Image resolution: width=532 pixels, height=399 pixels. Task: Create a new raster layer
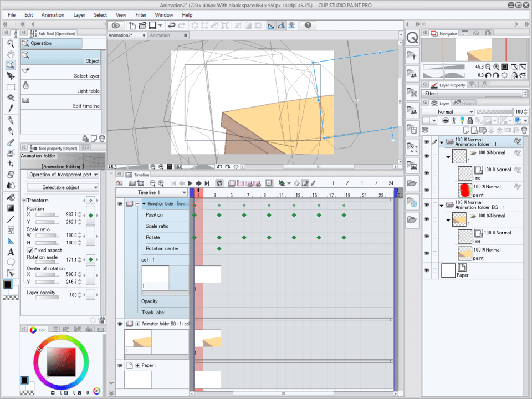pyautogui.click(x=466, y=130)
